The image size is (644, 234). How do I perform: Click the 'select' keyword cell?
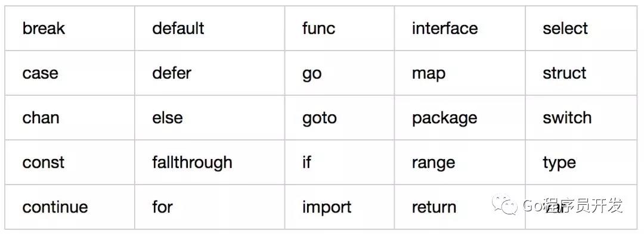pos(581,28)
